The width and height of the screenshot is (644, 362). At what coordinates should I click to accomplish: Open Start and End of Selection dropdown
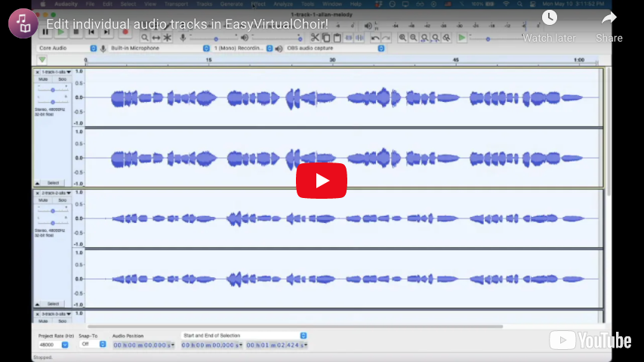[x=244, y=336]
